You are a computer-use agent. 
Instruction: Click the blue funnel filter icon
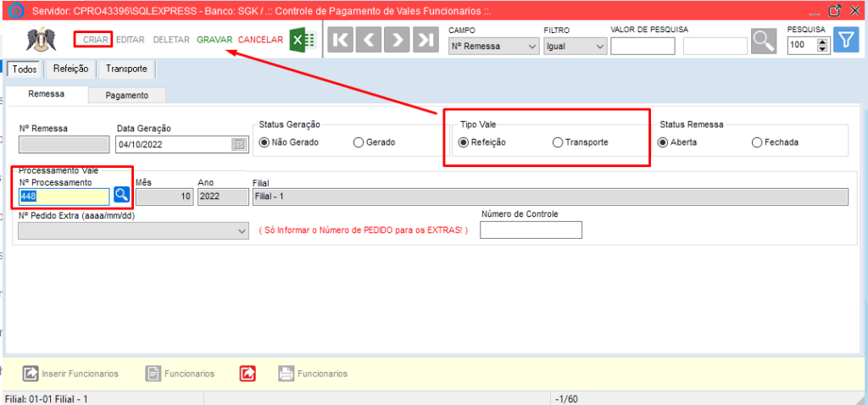pos(846,41)
